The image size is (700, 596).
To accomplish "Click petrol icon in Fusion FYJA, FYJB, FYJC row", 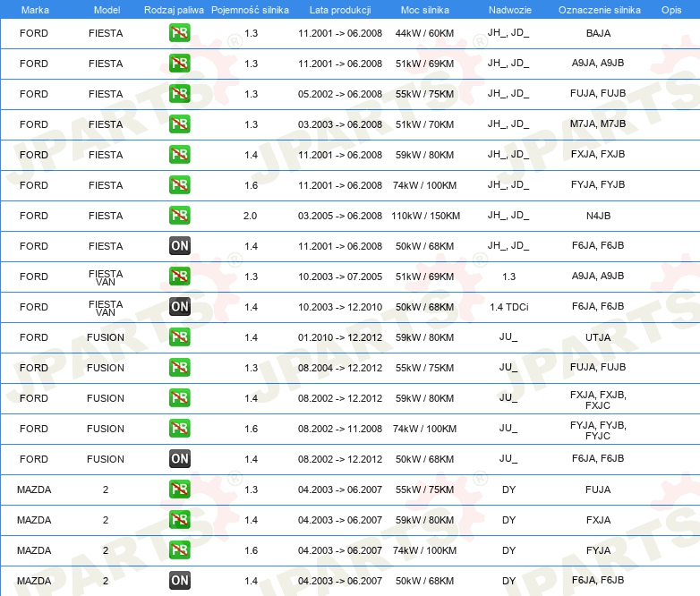I will point(179,428).
